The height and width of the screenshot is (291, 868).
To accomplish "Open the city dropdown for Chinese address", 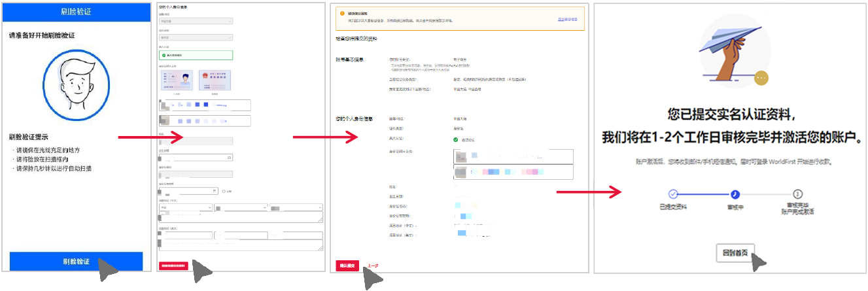I will 241,207.
